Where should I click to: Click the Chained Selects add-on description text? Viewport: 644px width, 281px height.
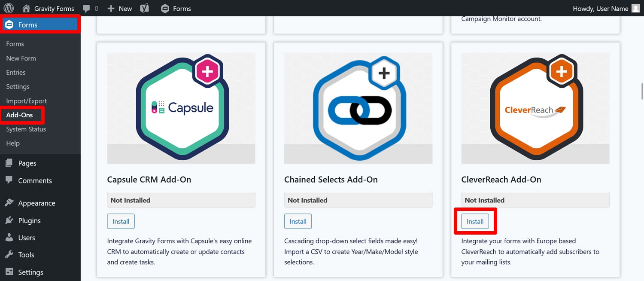[x=351, y=251]
